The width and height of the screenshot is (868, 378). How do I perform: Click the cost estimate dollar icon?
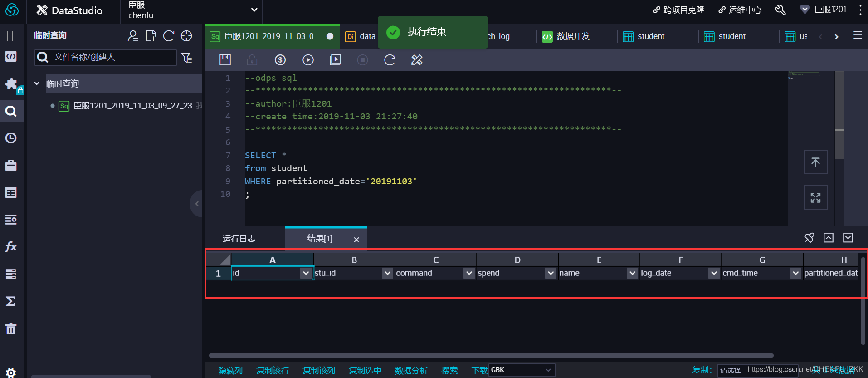point(280,59)
